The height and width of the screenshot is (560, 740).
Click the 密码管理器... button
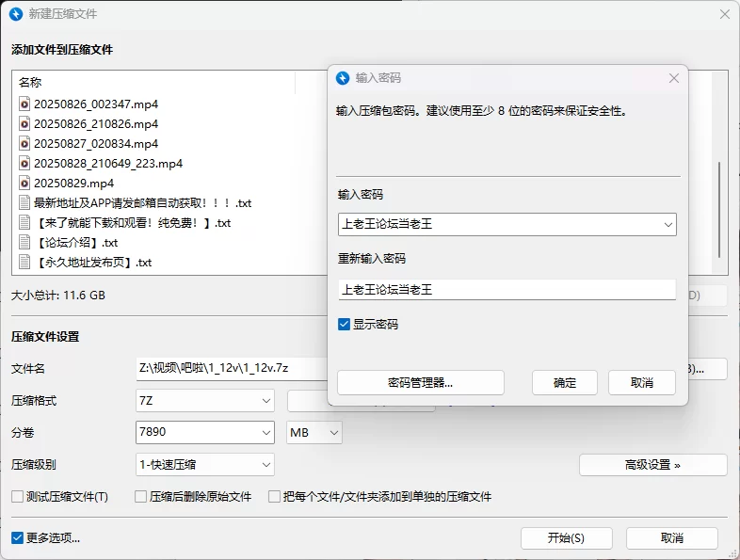pyautogui.click(x=420, y=383)
